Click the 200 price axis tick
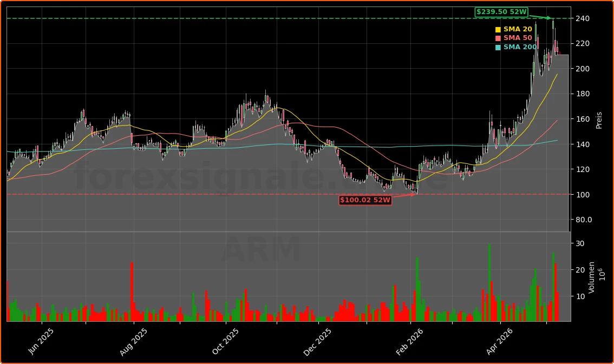 [583, 69]
